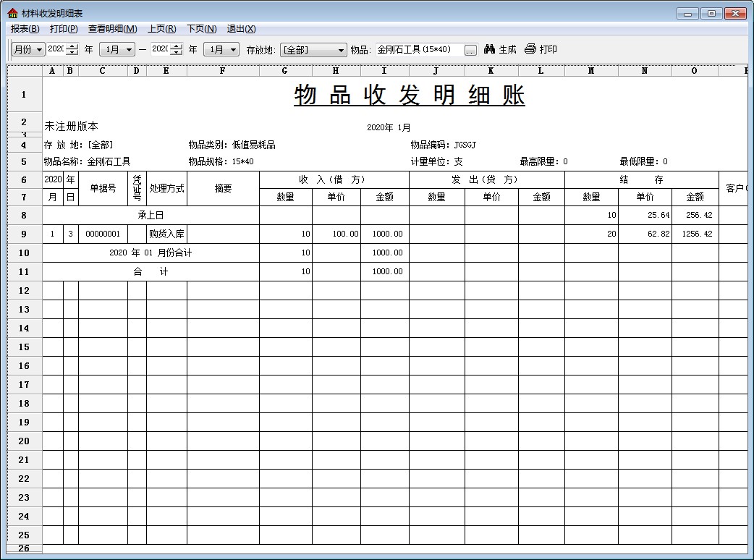Maximize the 材料收发明细表 window

(712, 13)
